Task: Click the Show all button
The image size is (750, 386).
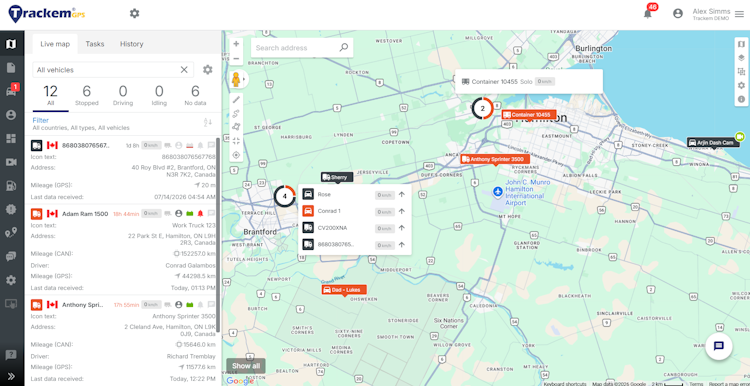Action: tap(246, 366)
